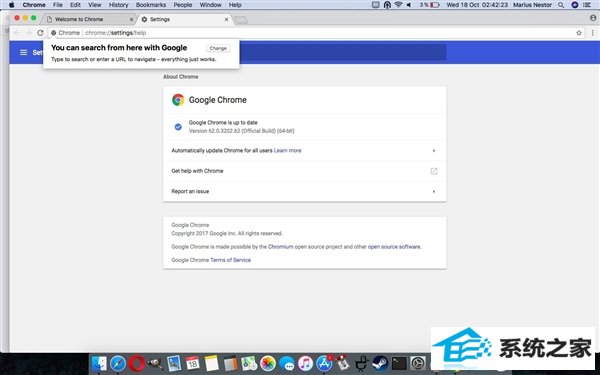Screen dimensions: 600x375
Task: Open the Chrome application menu
Action: (x=34, y=5)
